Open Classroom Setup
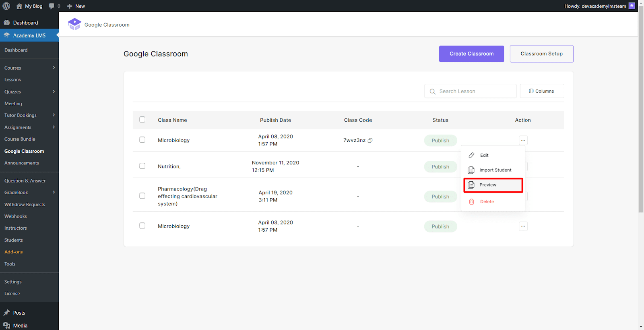This screenshot has height=330, width=644. (541, 54)
